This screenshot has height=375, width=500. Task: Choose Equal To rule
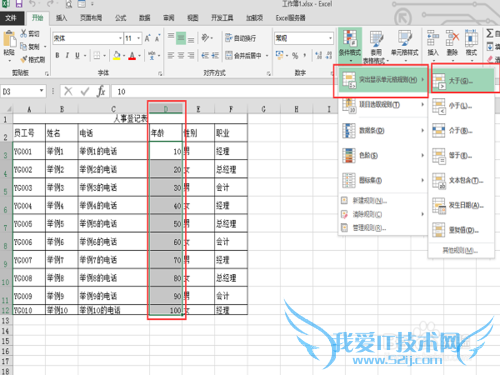461,155
